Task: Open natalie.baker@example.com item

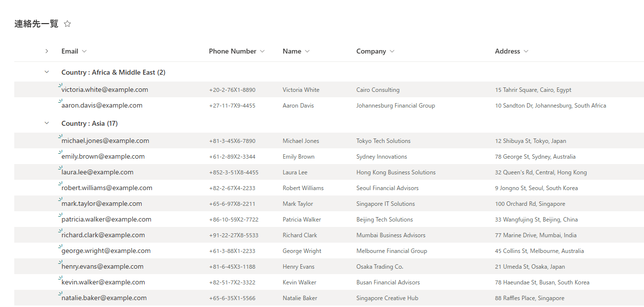Action: click(x=104, y=298)
